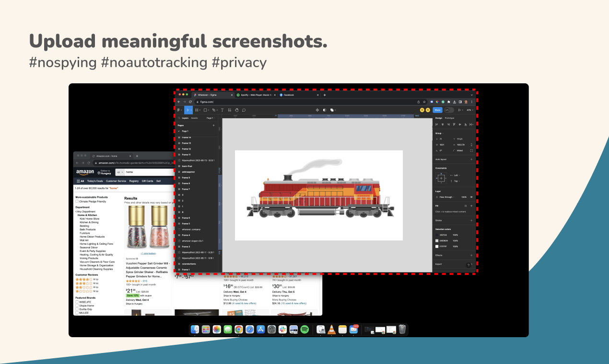Select the Pen tool in Figma

click(214, 110)
